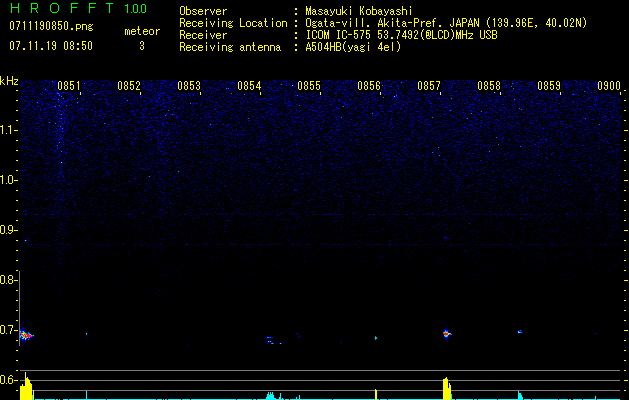Image resolution: width=629 pixels, height=400 pixels.
Task: Click the 0851 time marker
Action: pyautogui.click(x=69, y=86)
